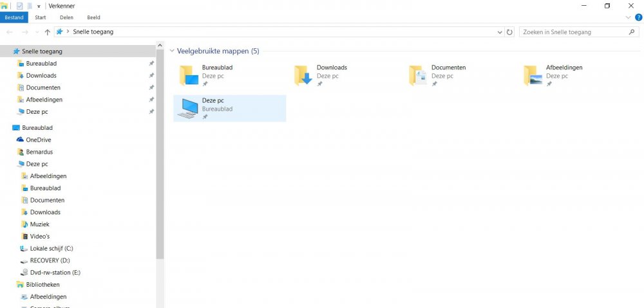Viewport: 644px width, 308px height.
Task: Open the address bar history dropdown
Action: coord(500,32)
